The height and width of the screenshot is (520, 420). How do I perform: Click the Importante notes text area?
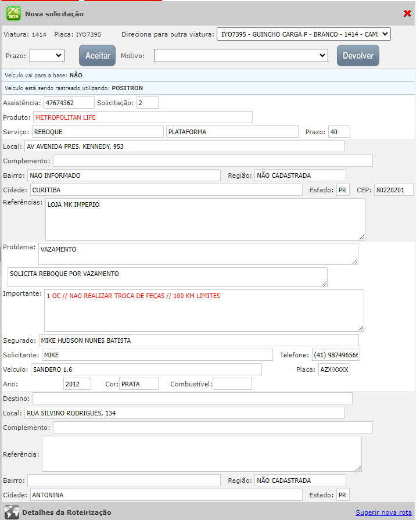[203, 310]
